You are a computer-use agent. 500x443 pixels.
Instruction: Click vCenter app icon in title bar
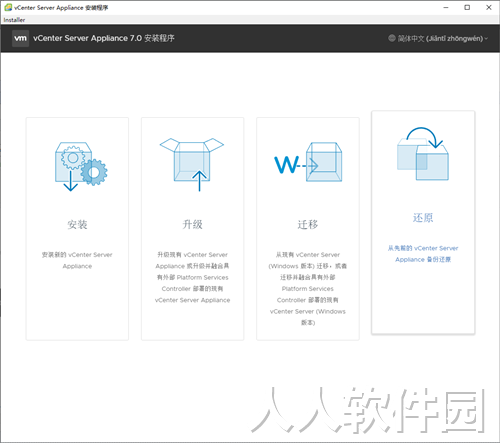pyautogui.click(x=8, y=7)
